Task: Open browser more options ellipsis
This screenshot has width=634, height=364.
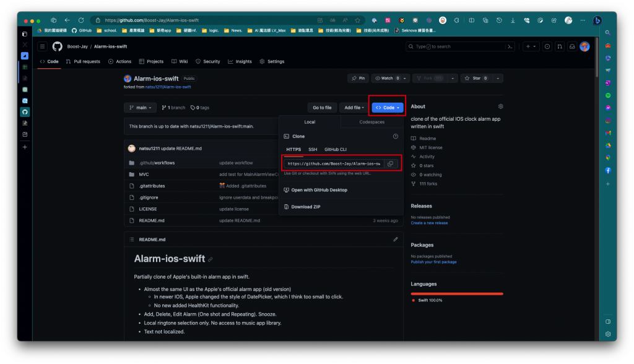Action: pos(583,20)
